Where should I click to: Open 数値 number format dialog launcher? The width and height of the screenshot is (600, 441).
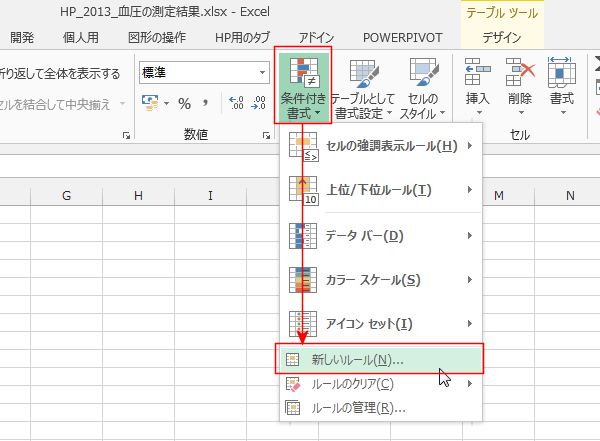point(266,136)
